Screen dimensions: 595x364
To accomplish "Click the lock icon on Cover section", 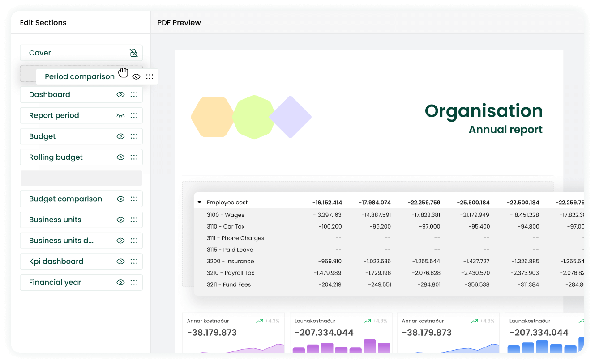I will pyautogui.click(x=133, y=53).
